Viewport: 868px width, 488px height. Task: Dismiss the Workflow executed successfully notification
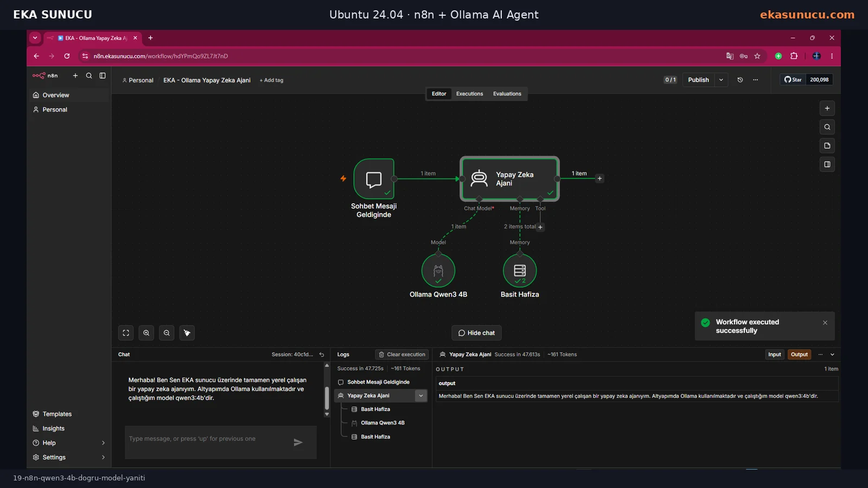coord(825,323)
